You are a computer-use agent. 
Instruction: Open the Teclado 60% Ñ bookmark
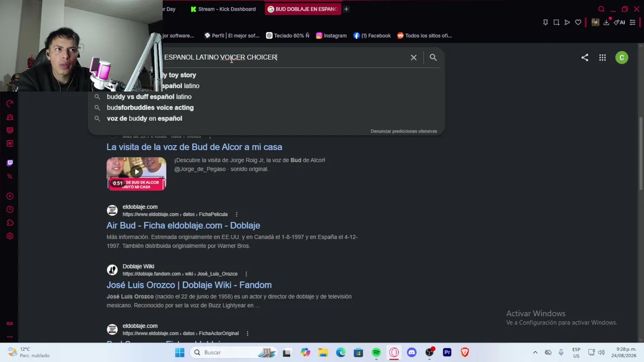click(x=288, y=36)
